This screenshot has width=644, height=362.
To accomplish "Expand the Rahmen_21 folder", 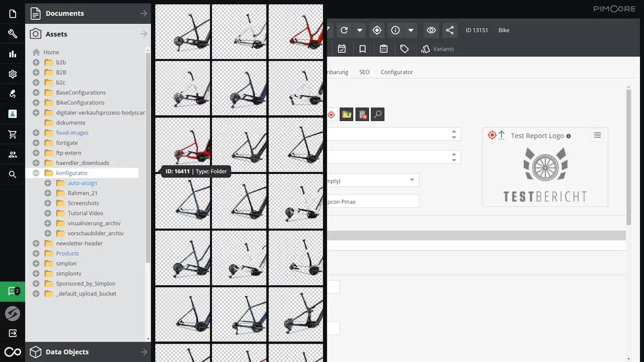I will (x=48, y=193).
